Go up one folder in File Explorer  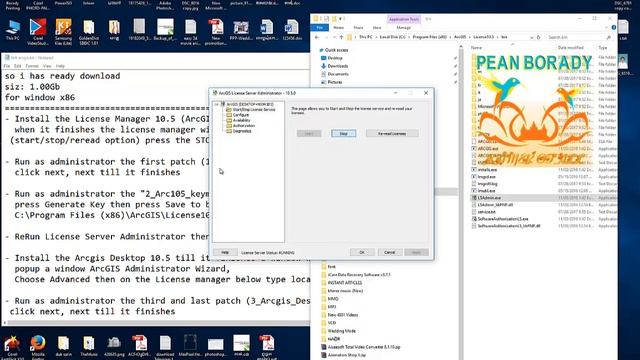tap(341, 37)
